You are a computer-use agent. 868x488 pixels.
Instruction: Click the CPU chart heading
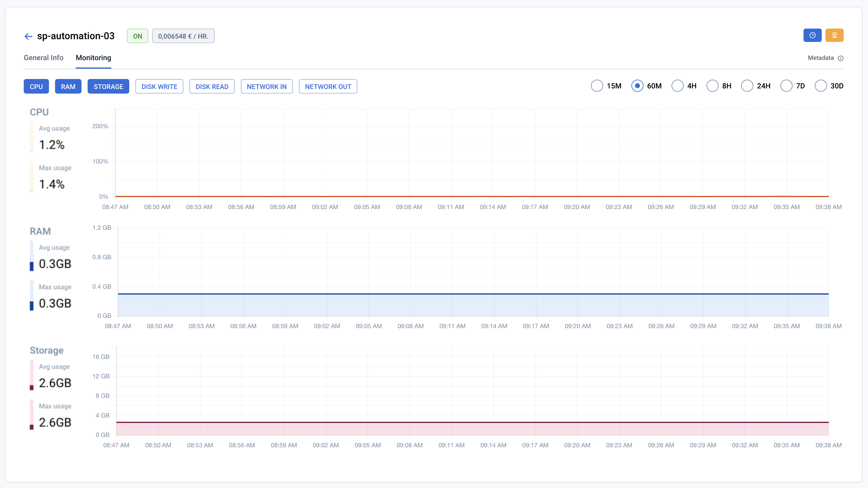(39, 112)
